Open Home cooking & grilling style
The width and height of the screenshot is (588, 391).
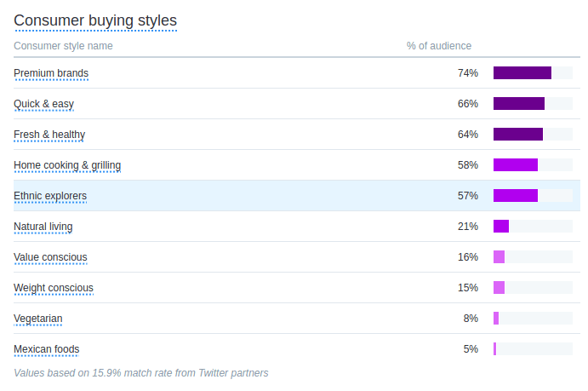point(67,165)
